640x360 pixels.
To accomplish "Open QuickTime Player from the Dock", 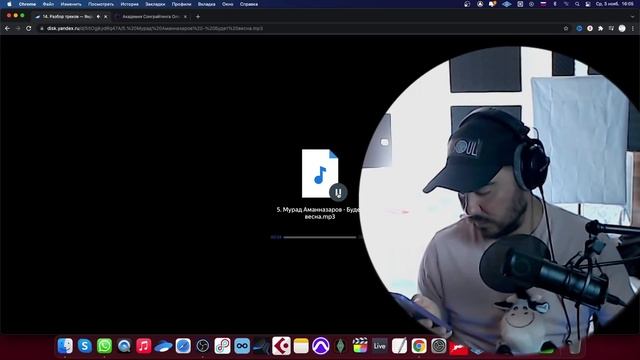I will (124, 346).
